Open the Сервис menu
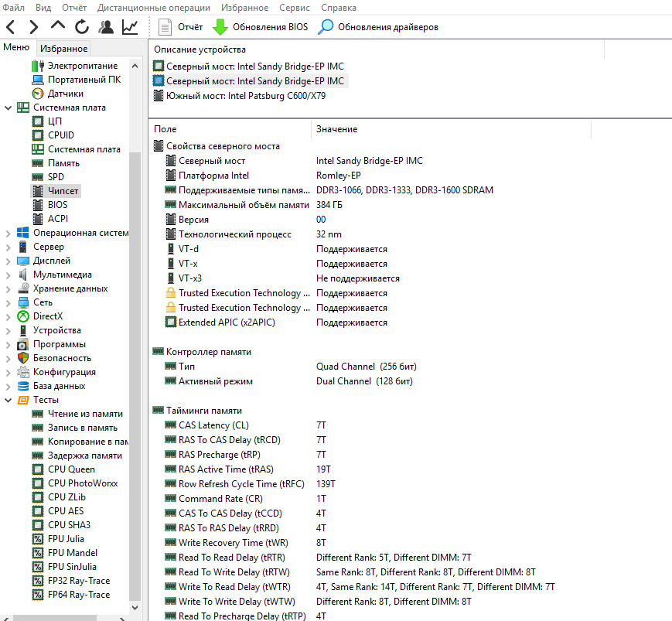 point(295,8)
